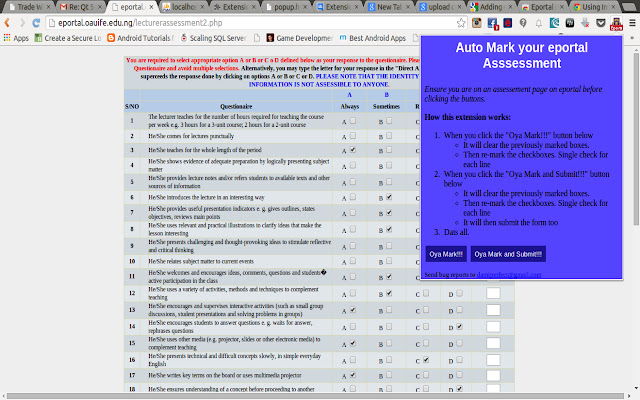Switch to the New Tab tab

coord(389,7)
